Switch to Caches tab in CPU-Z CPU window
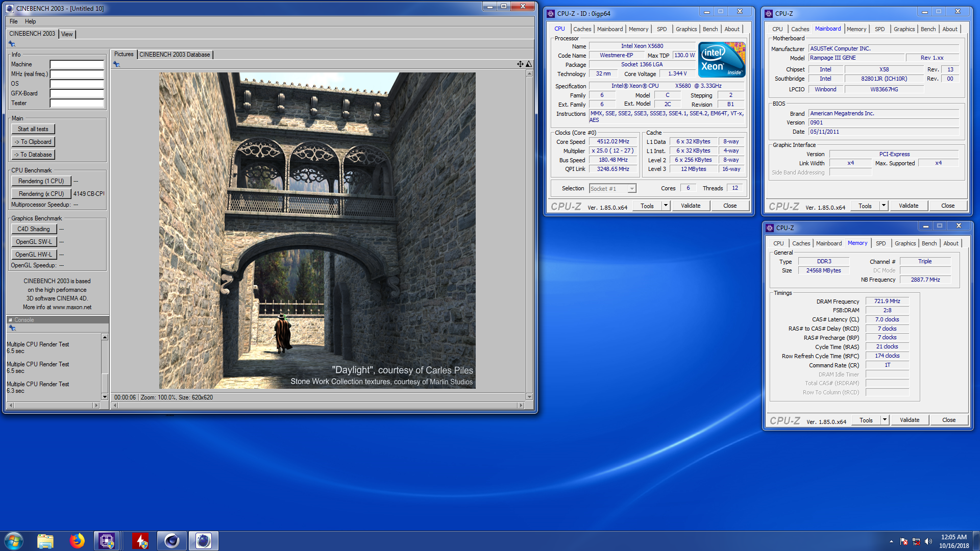 point(582,29)
